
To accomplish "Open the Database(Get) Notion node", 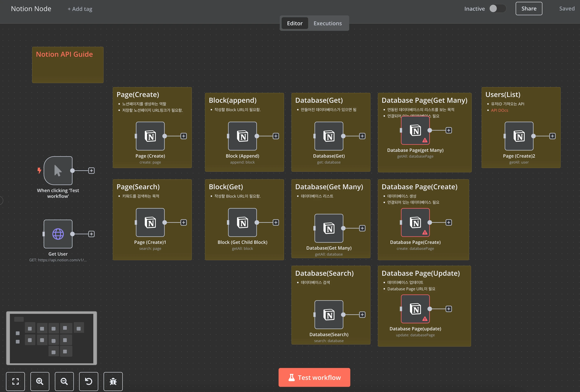I will click(329, 136).
